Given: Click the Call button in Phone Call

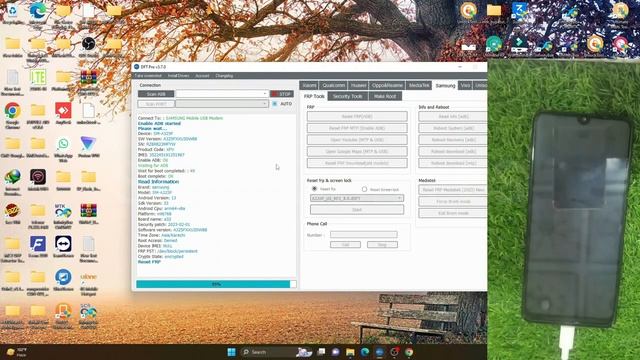Looking at the screenshot, I should click(x=345, y=244).
